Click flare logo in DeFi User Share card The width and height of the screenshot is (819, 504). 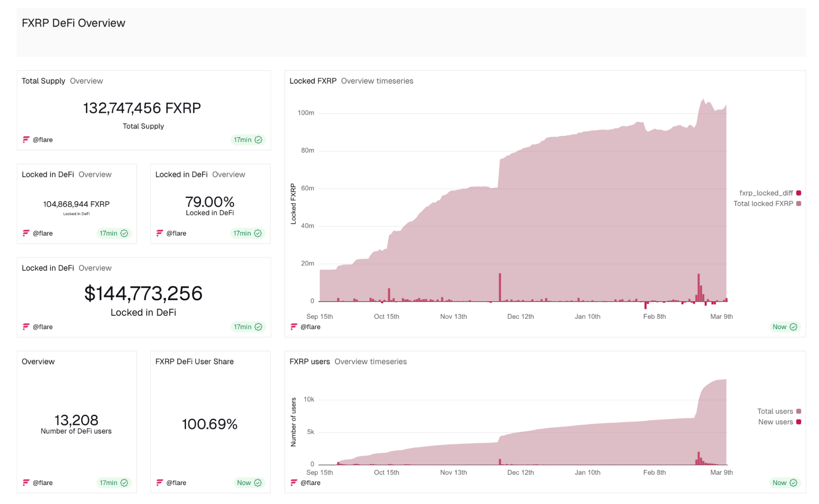point(159,483)
